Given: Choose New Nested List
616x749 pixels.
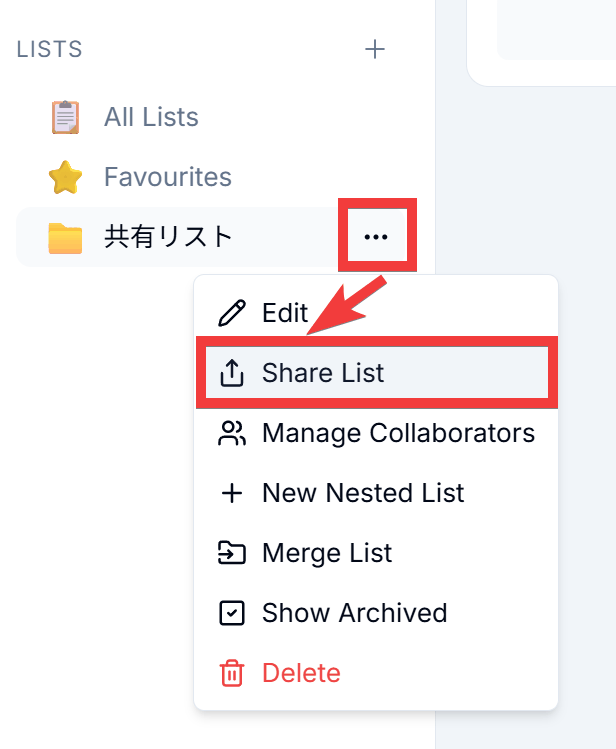Looking at the screenshot, I should pos(376,493).
